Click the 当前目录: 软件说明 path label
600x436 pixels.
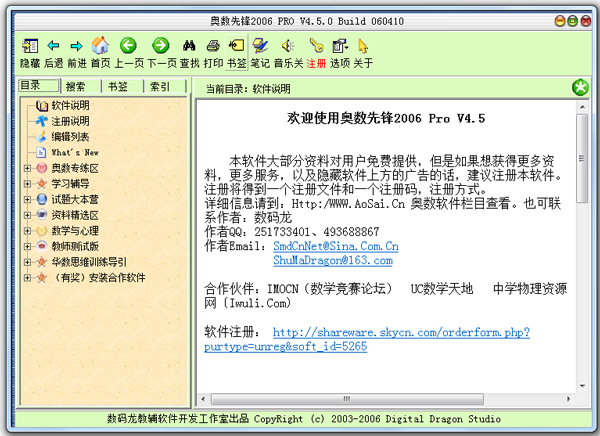[248, 89]
